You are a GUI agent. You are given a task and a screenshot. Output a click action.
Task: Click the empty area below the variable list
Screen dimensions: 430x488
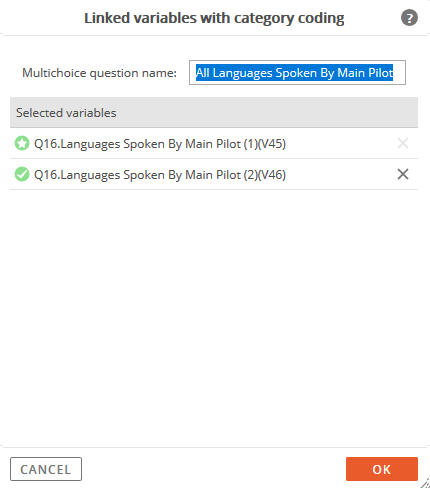[214, 317]
